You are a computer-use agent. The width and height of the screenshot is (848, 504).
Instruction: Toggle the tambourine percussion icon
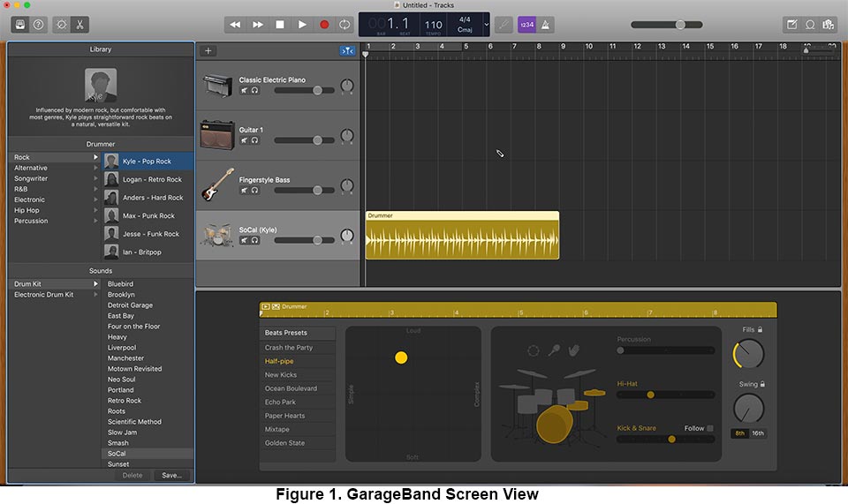click(x=534, y=351)
